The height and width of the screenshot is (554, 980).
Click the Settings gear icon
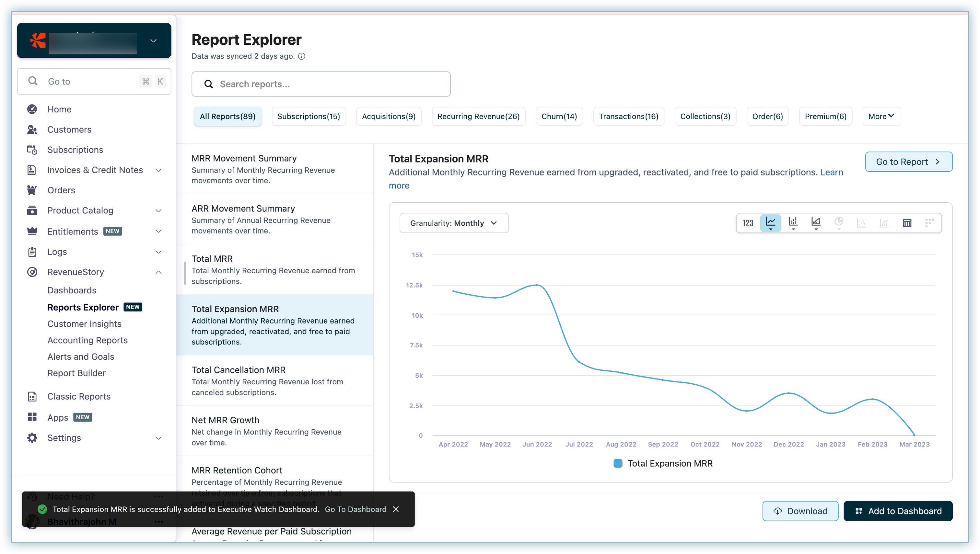pyautogui.click(x=32, y=437)
